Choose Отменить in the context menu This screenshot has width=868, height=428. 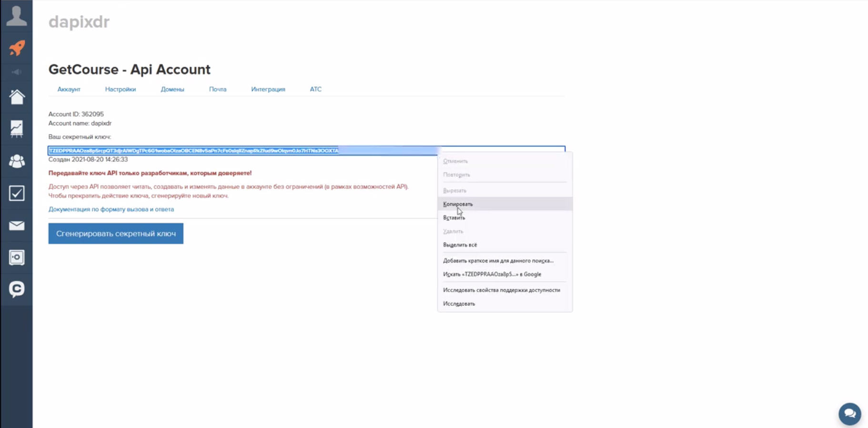click(505, 161)
